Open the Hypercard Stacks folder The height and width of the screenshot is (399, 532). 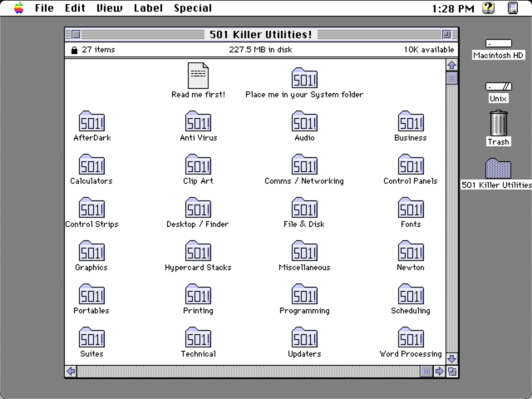(x=198, y=251)
